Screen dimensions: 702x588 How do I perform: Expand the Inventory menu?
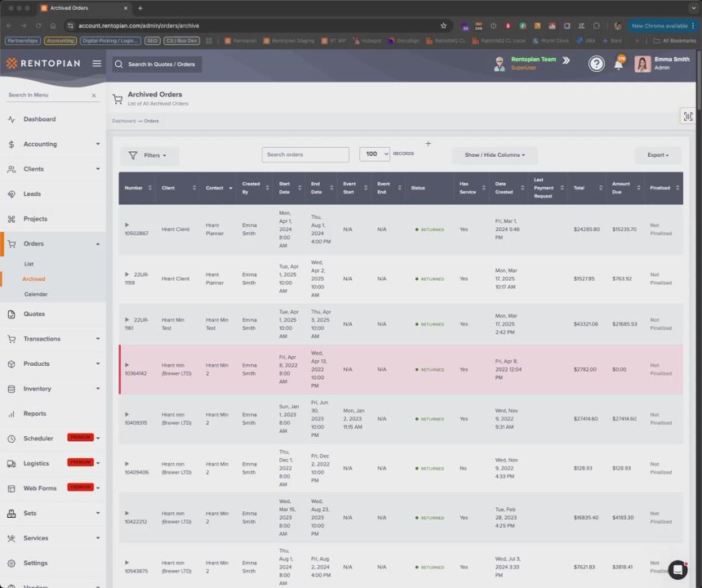[x=53, y=389]
